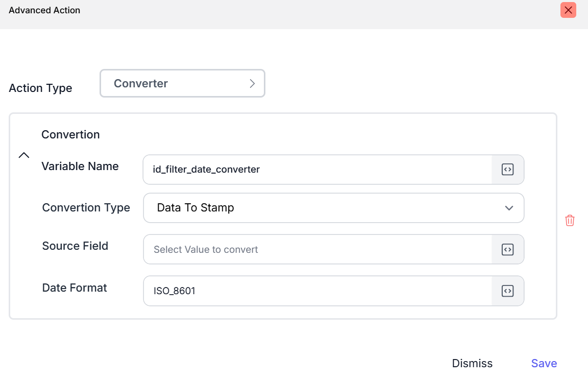The height and width of the screenshot is (381, 588).
Task: Click the Convertion section heading
Action: pyautogui.click(x=70, y=134)
